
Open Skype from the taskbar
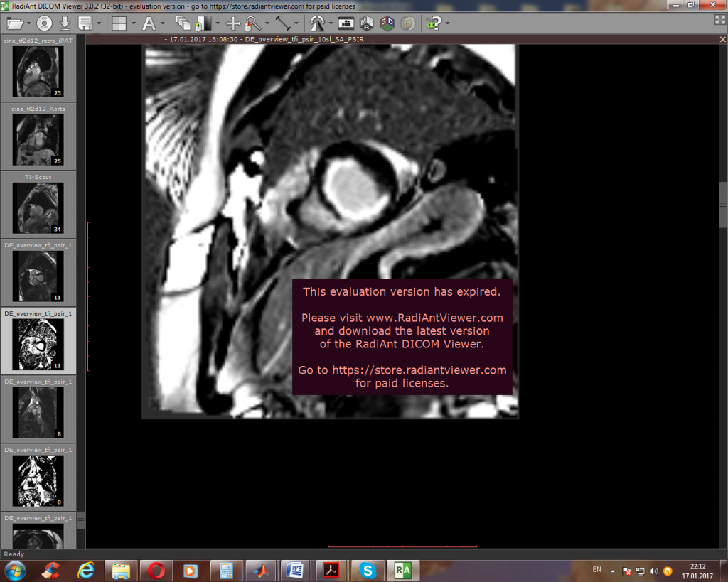368,571
